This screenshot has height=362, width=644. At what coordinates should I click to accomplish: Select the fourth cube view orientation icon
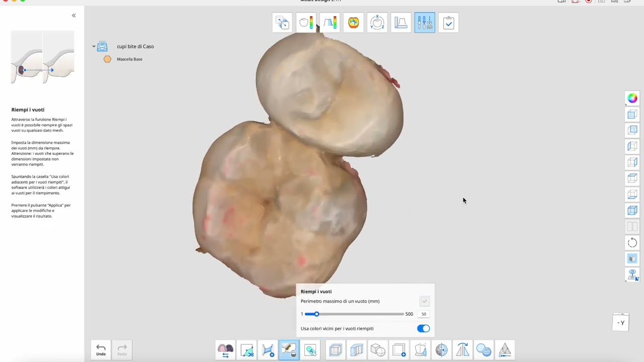point(632,162)
